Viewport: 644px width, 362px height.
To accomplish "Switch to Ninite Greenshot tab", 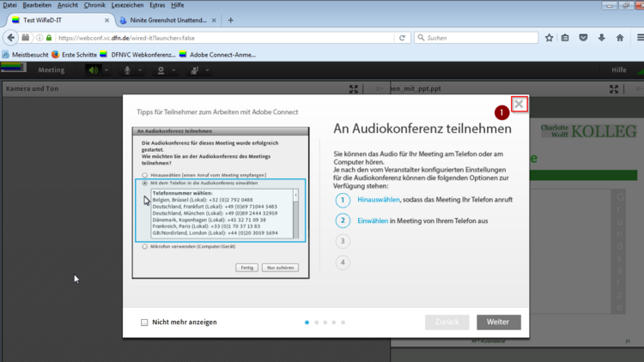I will pyautogui.click(x=168, y=20).
